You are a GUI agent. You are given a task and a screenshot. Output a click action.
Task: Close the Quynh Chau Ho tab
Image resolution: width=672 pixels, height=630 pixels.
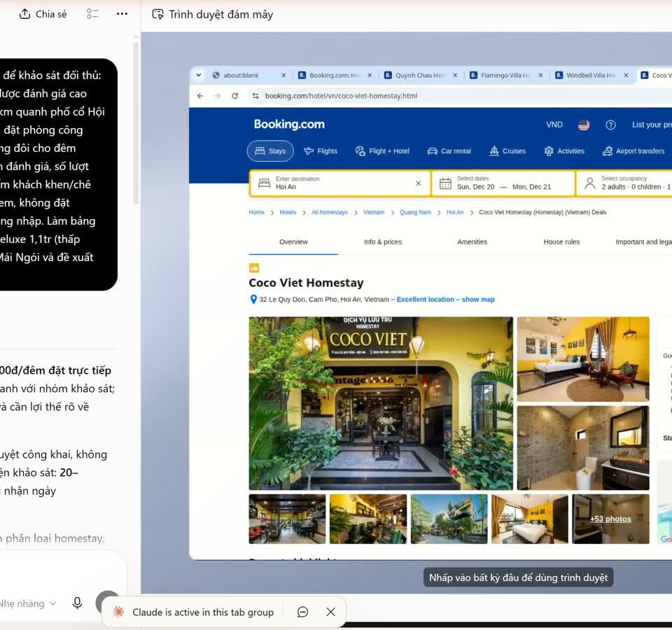(x=455, y=75)
